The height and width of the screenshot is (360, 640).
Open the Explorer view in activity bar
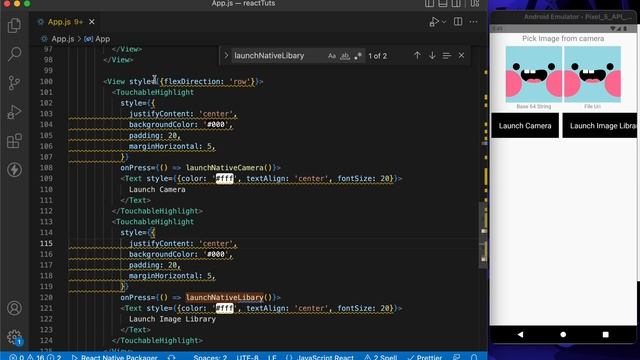coord(14,25)
